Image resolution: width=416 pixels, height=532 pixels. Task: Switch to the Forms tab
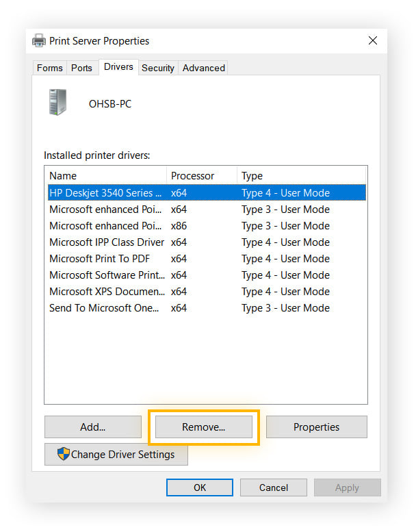[x=49, y=68]
